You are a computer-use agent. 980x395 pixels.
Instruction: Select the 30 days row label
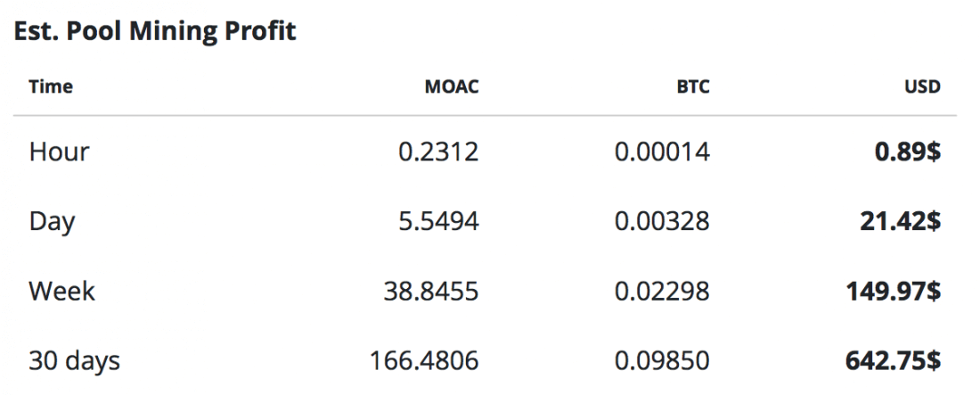click(x=74, y=361)
